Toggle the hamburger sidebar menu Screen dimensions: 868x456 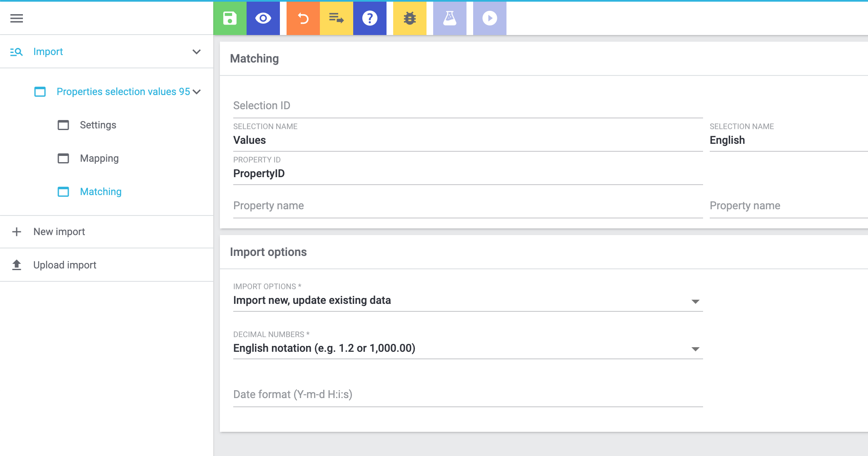(x=17, y=18)
